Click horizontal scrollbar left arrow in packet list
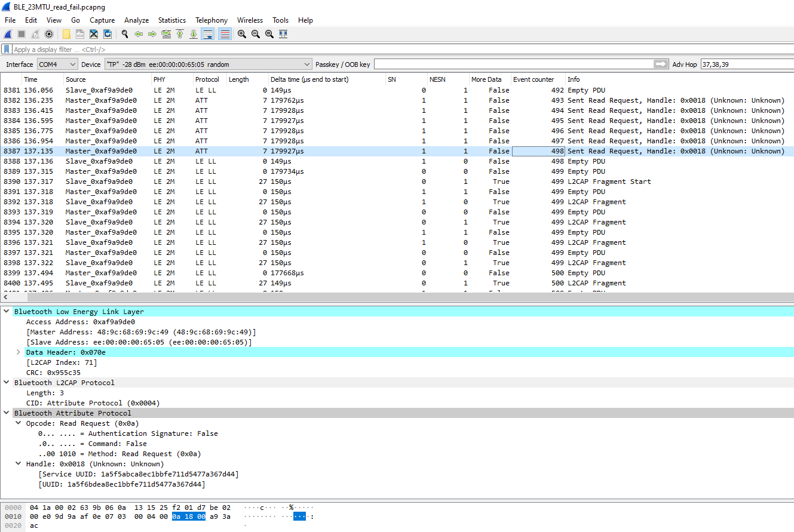This screenshot has height=532, width=794. coord(5,297)
